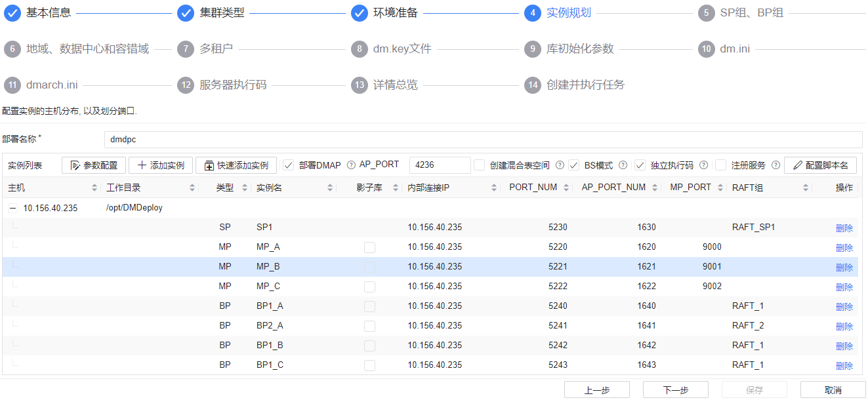The height and width of the screenshot is (400, 868).
Task: Select step 4 实例规划
Action: click(x=558, y=13)
